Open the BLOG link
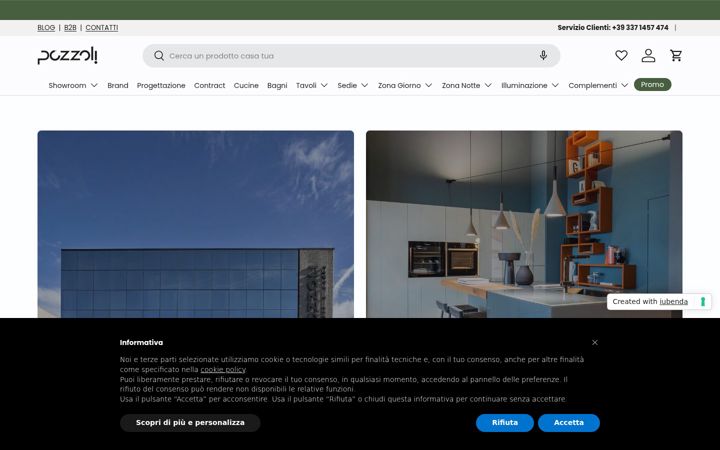 pos(46,28)
